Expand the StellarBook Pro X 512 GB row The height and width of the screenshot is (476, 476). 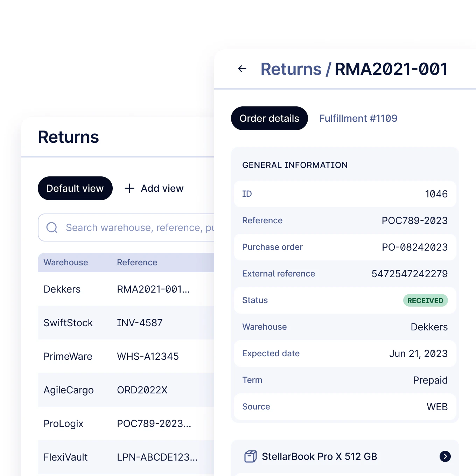tap(345, 456)
